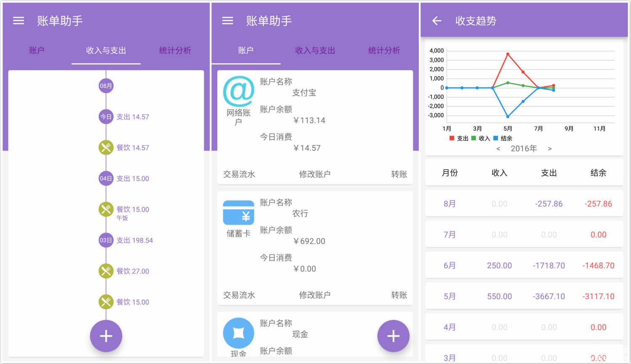The width and height of the screenshot is (631, 364).
Task: Open 交易流水 for the 支付宝 account
Action: coord(239,174)
